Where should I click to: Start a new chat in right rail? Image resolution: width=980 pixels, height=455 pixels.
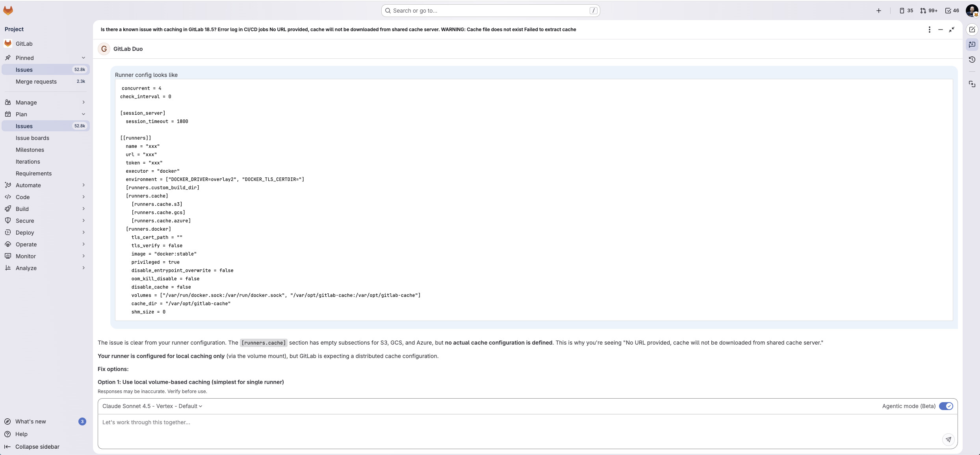tap(972, 30)
